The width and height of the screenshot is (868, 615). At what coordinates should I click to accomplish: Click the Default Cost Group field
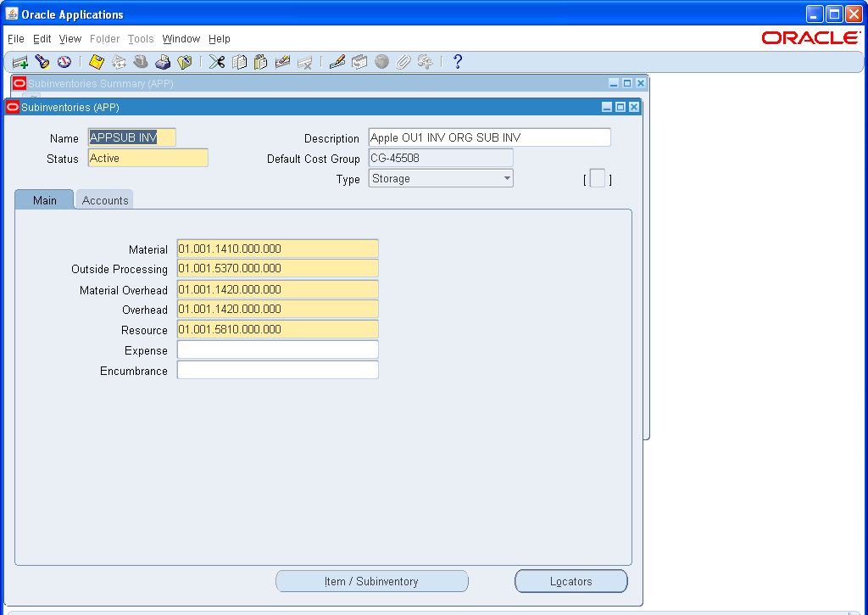coord(440,157)
